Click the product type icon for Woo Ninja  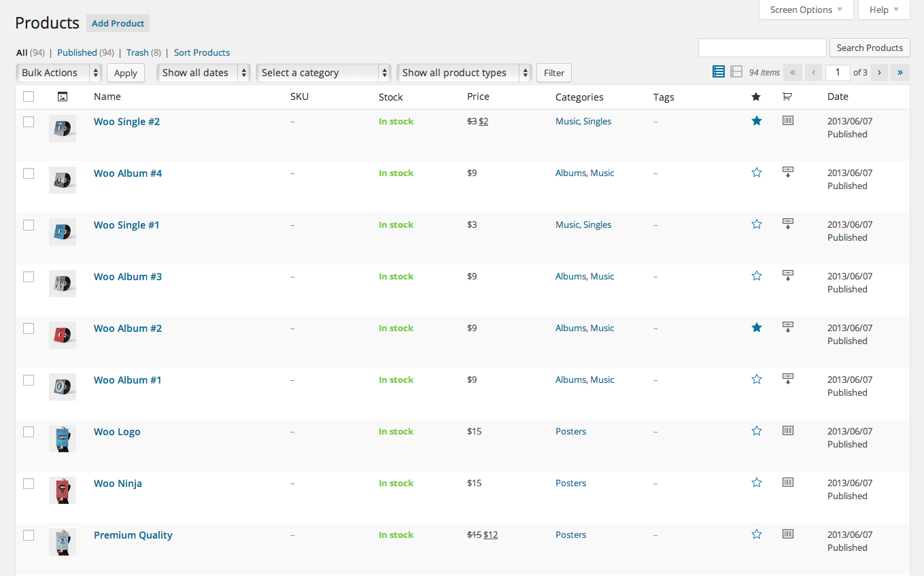(x=787, y=482)
